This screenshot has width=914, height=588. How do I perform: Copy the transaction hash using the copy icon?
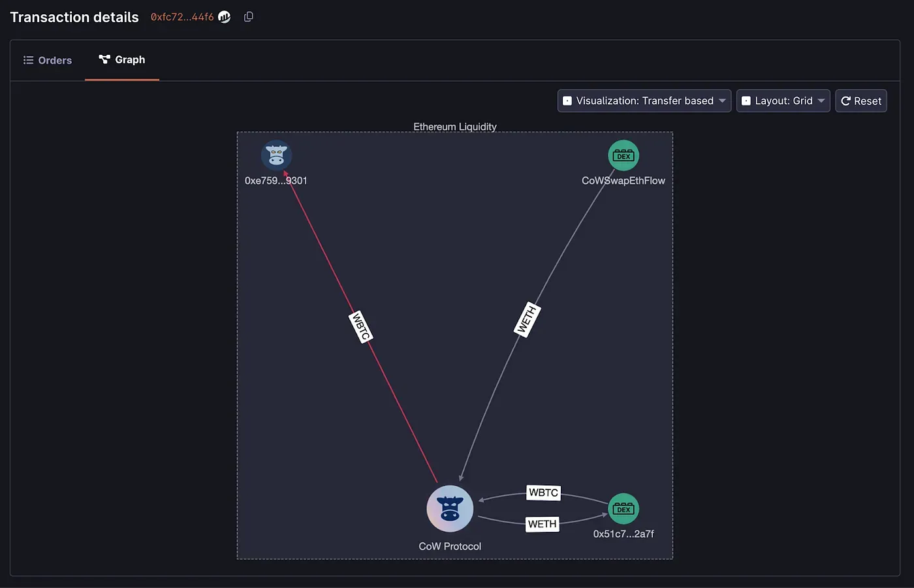pyautogui.click(x=248, y=16)
